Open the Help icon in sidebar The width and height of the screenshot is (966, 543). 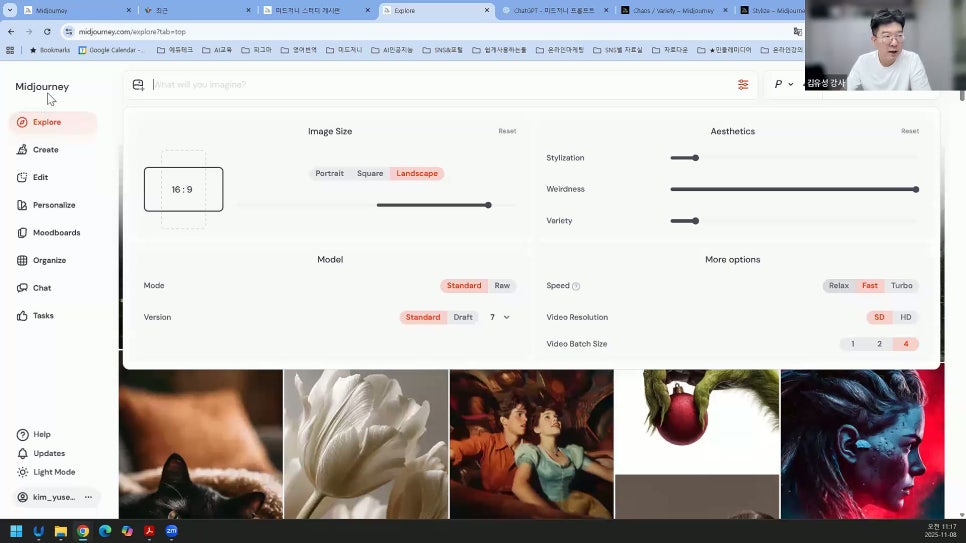pos(23,435)
